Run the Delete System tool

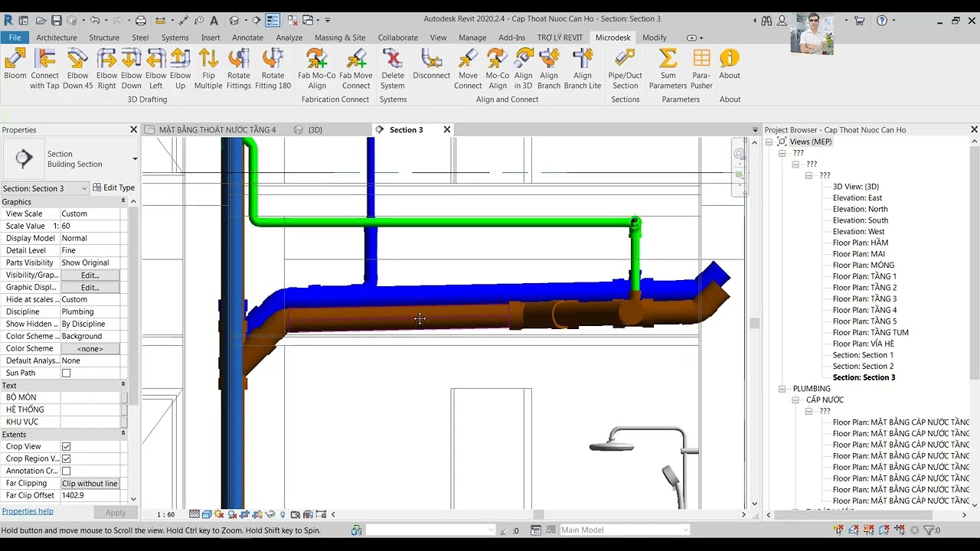tap(393, 69)
